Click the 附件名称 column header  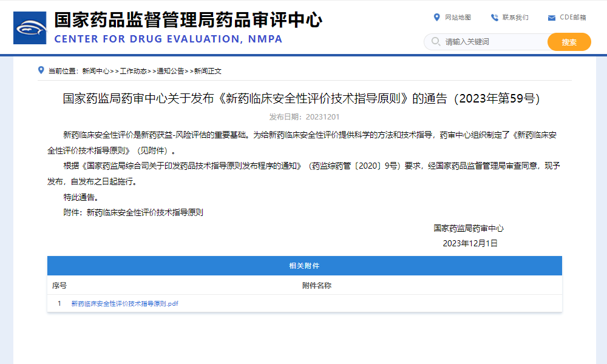pos(317,286)
